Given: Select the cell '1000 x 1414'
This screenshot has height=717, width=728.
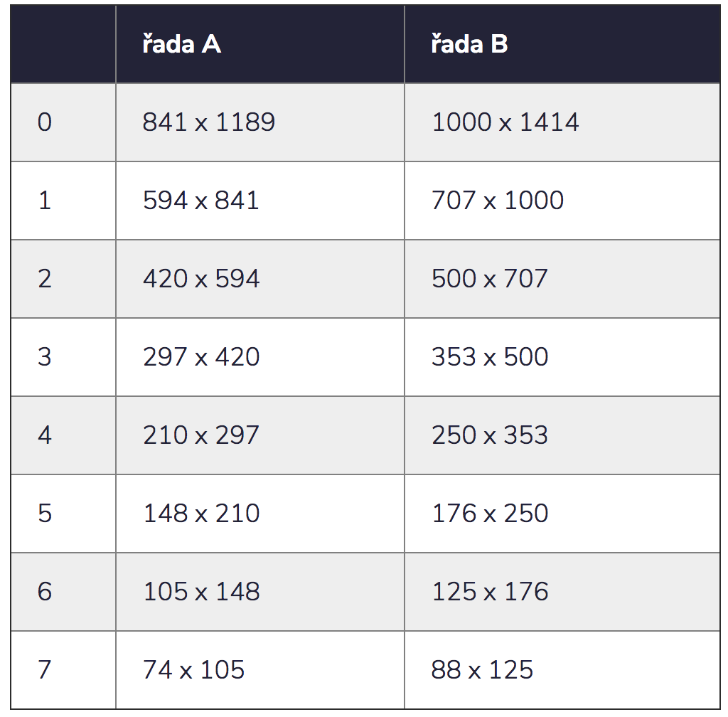Looking at the screenshot, I should coord(562,122).
